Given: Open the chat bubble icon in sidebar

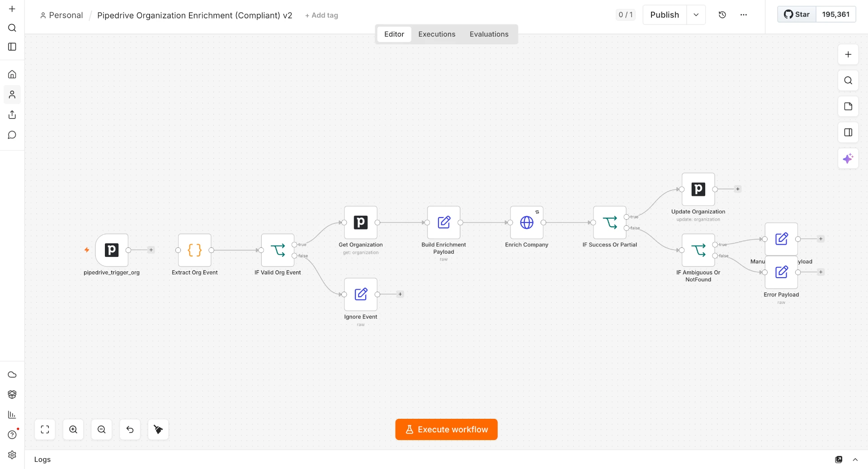Looking at the screenshot, I should click(12, 135).
